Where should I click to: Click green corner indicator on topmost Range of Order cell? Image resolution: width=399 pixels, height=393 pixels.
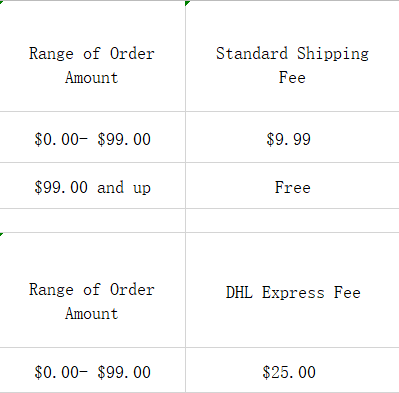click(x=1, y=2)
